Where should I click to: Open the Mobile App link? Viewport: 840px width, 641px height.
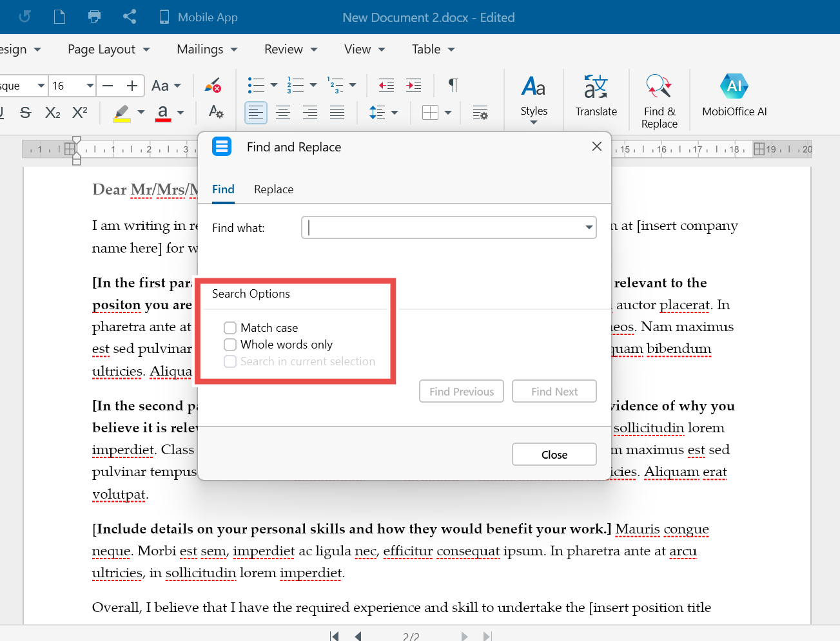pyautogui.click(x=199, y=17)
